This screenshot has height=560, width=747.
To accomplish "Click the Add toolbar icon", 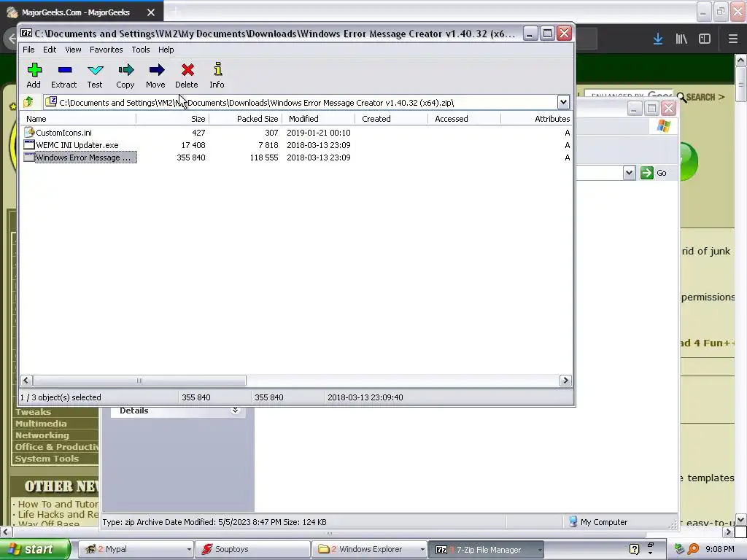I will [x=34, y=70].
